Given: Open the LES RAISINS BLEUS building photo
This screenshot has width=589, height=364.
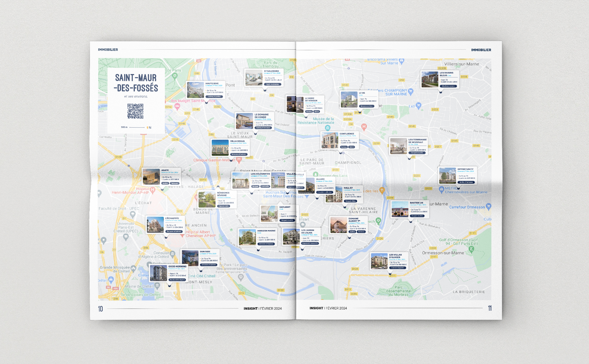Looking at the screenshot, I should coord(430,79).
